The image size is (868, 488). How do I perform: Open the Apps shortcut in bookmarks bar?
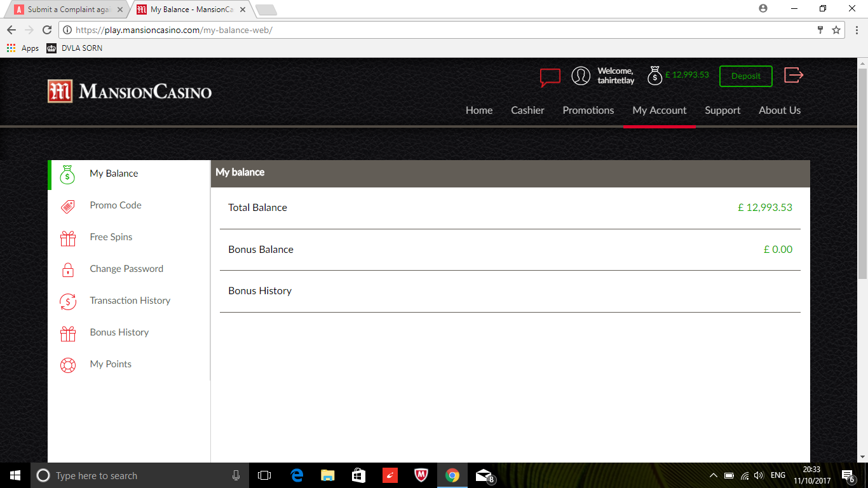click(x=23, y=48)
